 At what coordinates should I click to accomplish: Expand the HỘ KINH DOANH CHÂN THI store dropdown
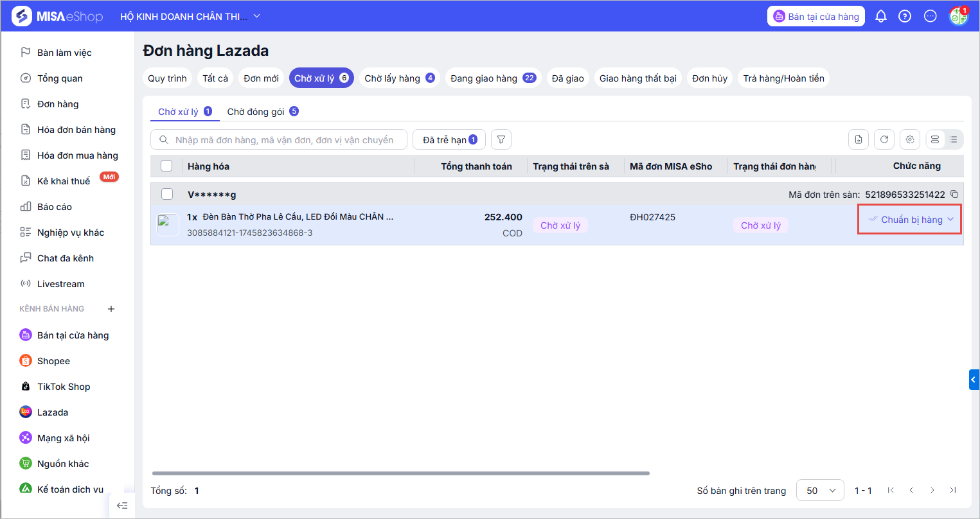[190, 16]
